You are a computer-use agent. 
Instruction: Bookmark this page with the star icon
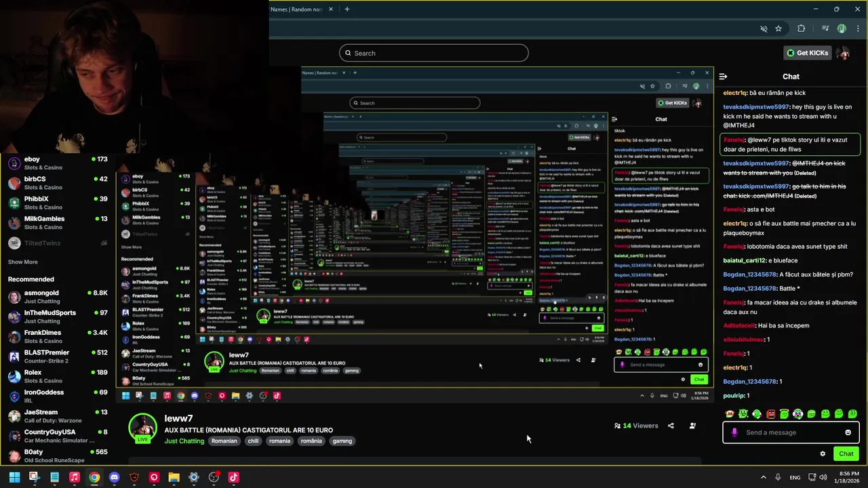point(778,28)
